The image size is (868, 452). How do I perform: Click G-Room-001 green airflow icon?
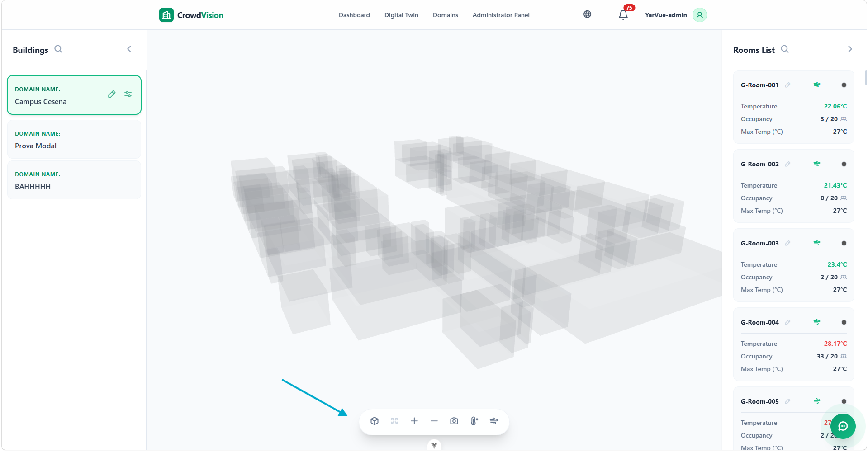(817, 85)
